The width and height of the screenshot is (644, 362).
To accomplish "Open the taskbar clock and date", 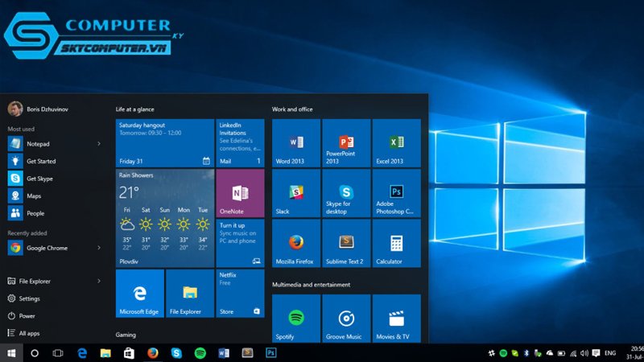I will pyautogui.click(x=634, y=353).
